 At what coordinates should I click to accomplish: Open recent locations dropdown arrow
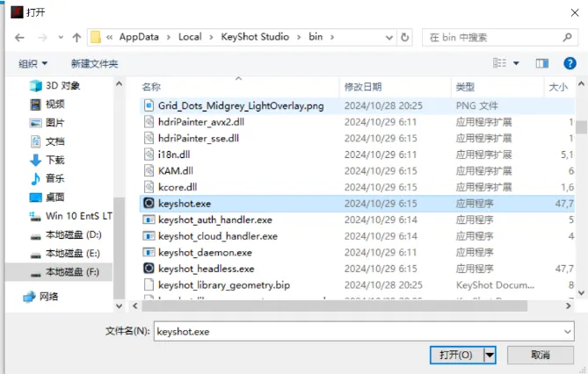pyautogui.click(x=61, y=38)
